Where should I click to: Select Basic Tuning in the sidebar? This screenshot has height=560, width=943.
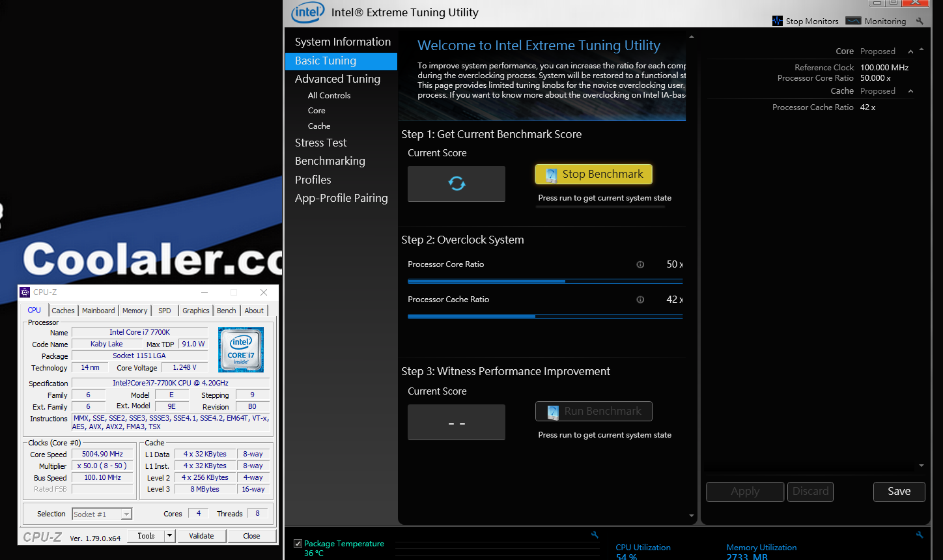(x=341, y=61)
